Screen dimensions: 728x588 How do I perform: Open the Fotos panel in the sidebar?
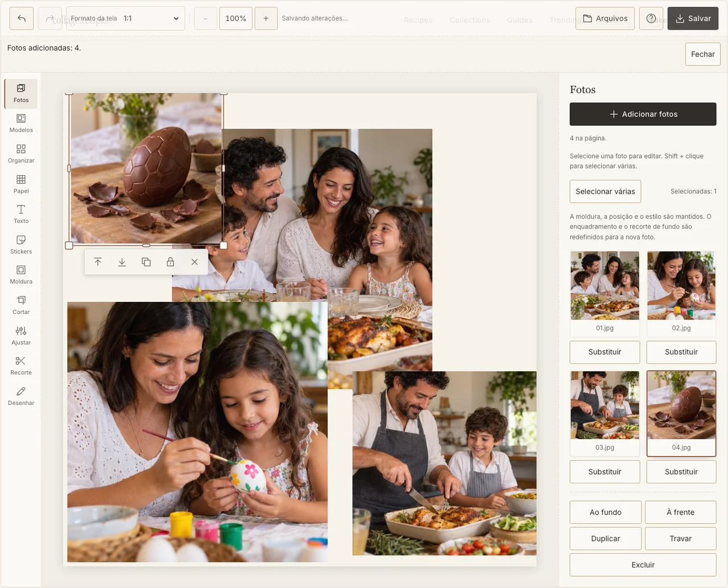[x=21, y=93]
